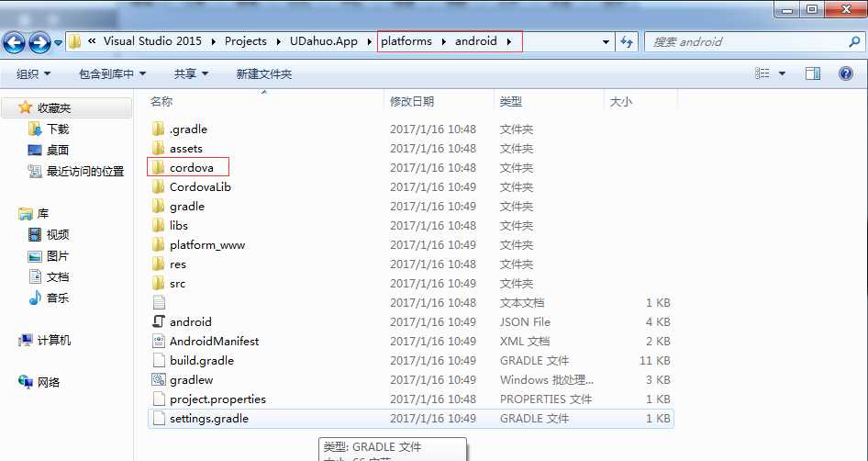This screenshot has width=868, height=461.
Task: Open the view options dropdown arrow
Action: (782, 73)
